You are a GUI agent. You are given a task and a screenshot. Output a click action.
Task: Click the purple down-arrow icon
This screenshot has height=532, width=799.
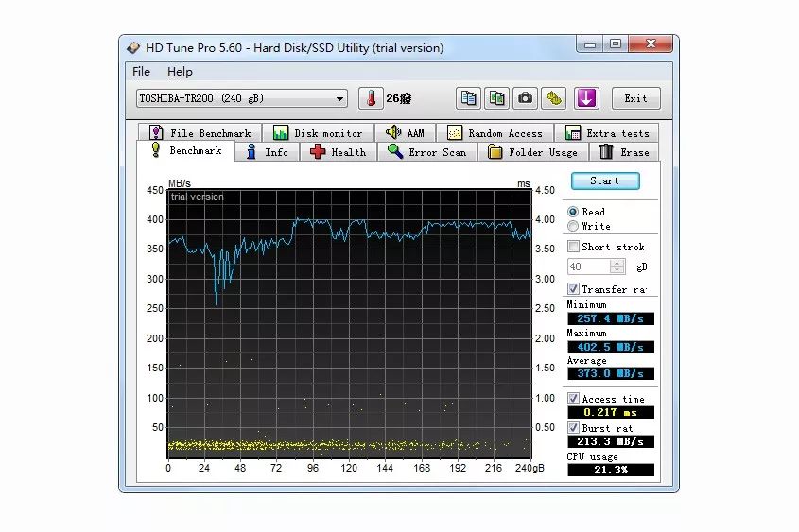(586, 98)
